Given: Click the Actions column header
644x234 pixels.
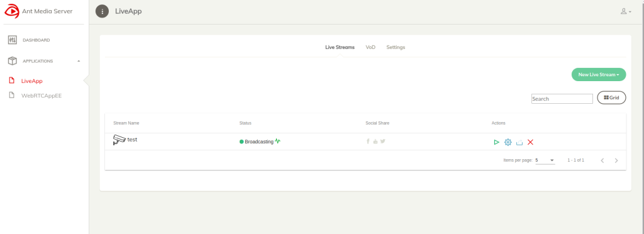Looking at the screenshot, I should (x=498, y=123).
